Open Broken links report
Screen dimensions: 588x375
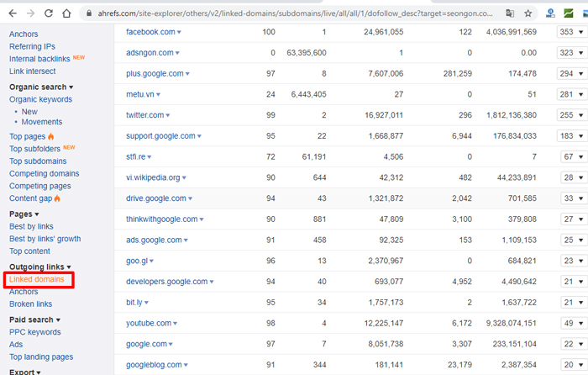click(31, 304)
